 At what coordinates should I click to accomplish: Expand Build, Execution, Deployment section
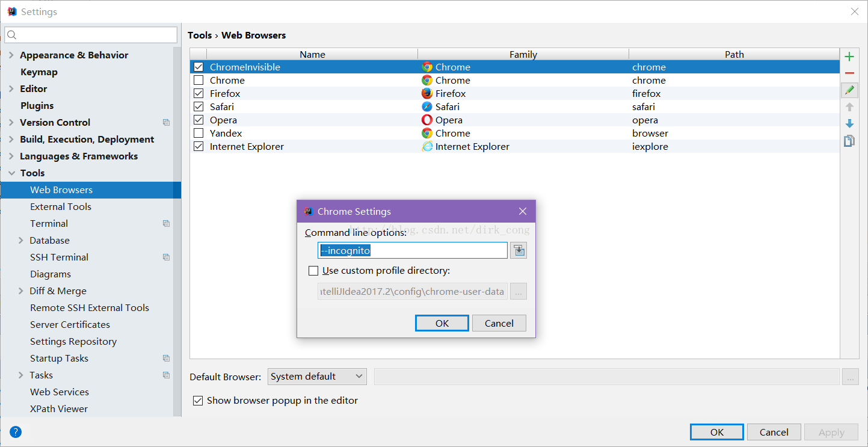11,139
